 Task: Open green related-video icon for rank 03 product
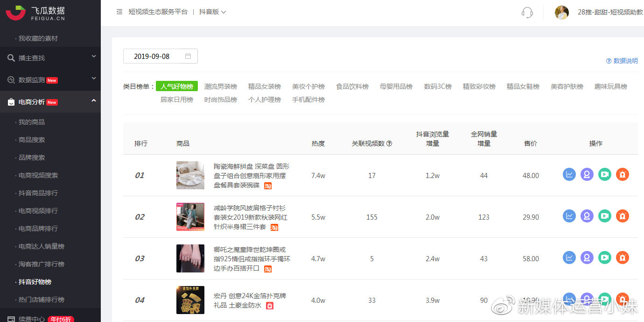(604, 258)
